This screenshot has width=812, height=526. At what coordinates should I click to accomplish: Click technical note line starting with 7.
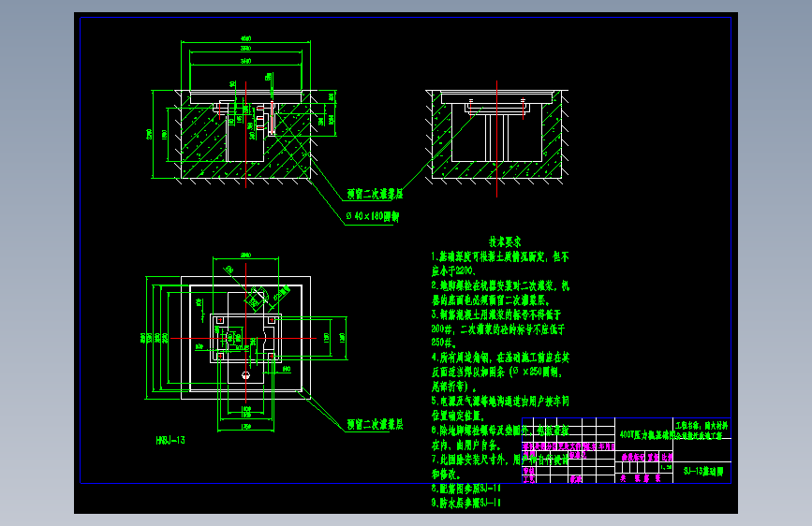500,460
